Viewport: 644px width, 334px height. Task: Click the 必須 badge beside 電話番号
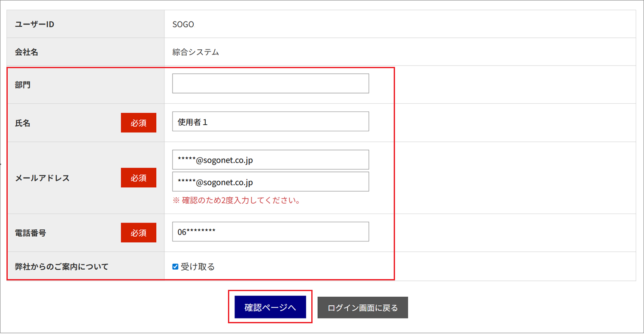coord(138,233)
